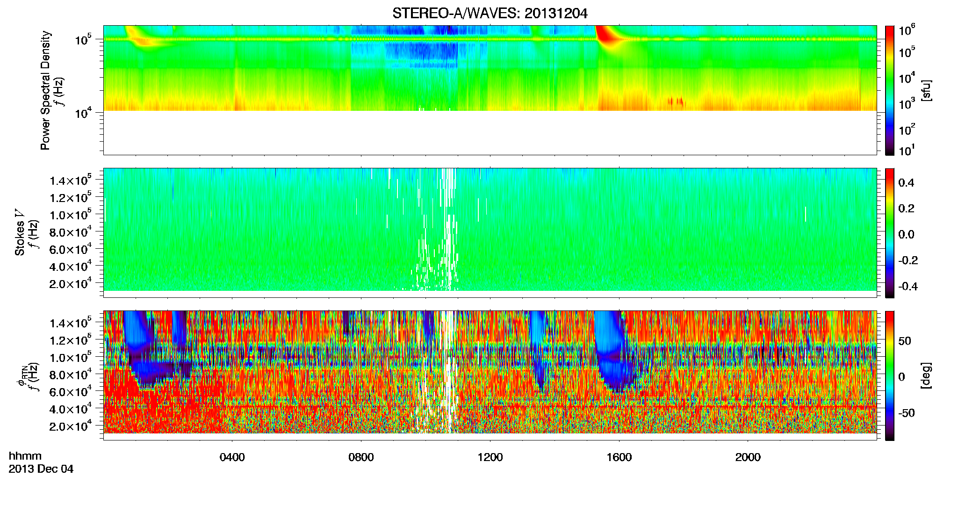
Task: Click the dark red spots near 1745 in top panel
Action: (676, 101)
